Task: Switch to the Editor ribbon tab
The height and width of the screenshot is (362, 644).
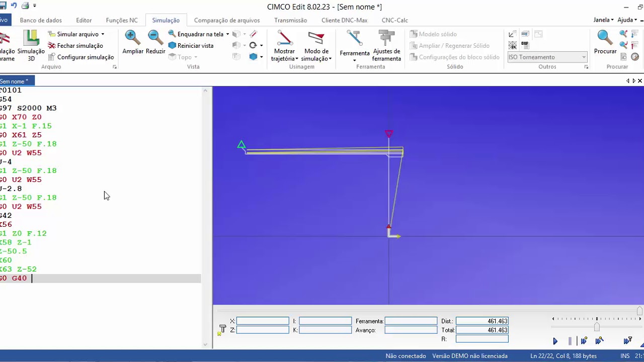Action: click(84, 20)
